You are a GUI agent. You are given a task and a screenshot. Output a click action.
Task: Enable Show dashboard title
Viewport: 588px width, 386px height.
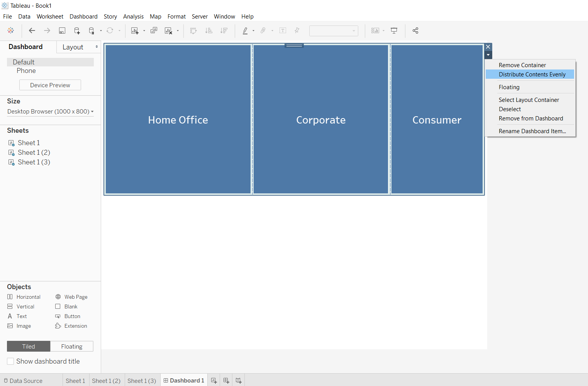(x=10, y=361)
